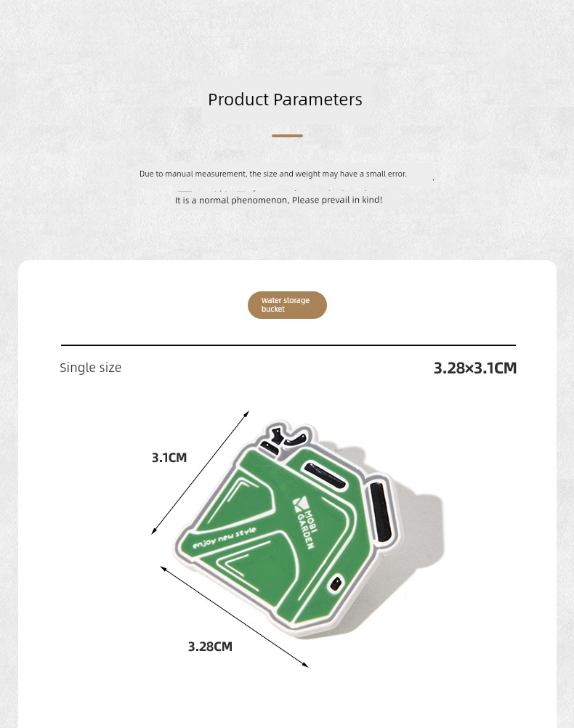Click the black divider line under button
The width and height of the screenshot is (574, 728).
pos(288,345)
